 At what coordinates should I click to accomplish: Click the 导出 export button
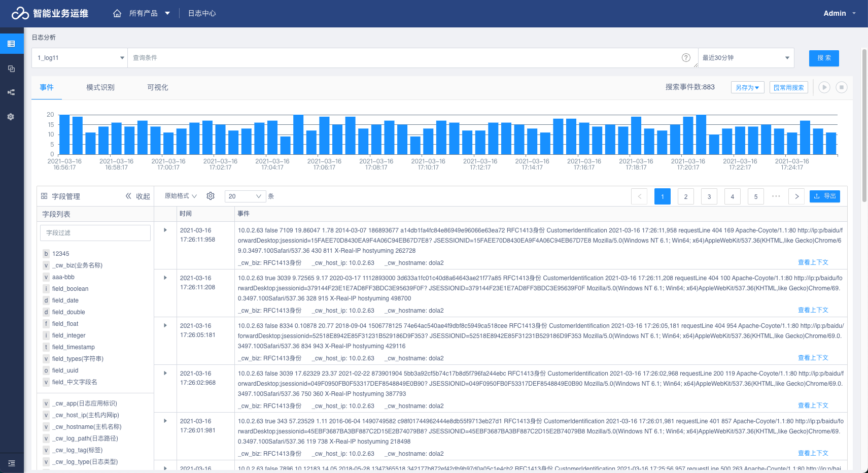824,196
